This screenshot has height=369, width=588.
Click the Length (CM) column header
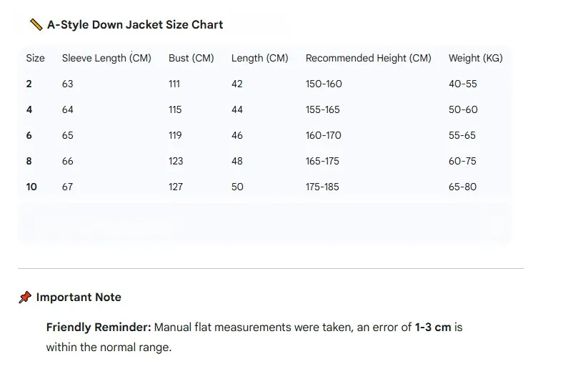pos(259,58)
